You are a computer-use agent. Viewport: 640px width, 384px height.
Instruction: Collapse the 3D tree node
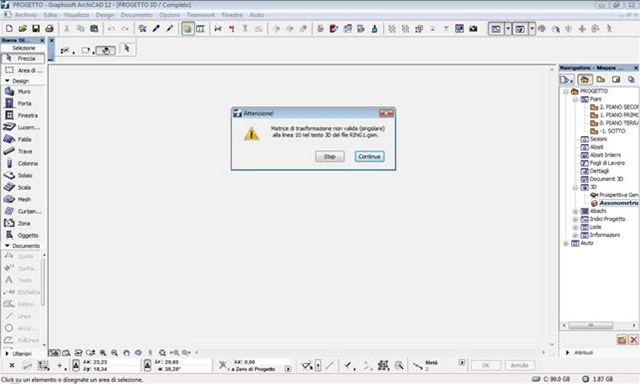tap(575, 187)
